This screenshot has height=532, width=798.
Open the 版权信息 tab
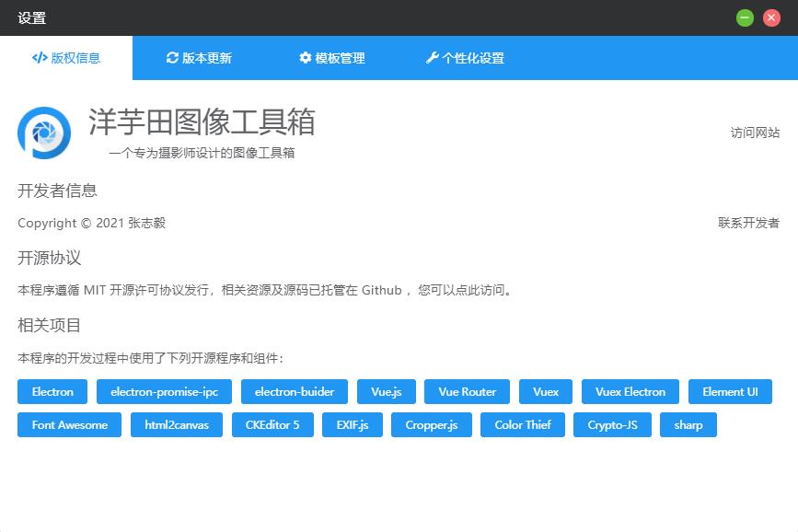pyautogui.click(x=66, y=58)
